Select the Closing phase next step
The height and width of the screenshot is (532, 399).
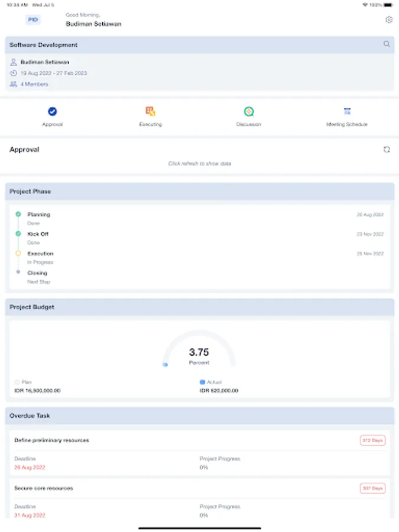37,273
